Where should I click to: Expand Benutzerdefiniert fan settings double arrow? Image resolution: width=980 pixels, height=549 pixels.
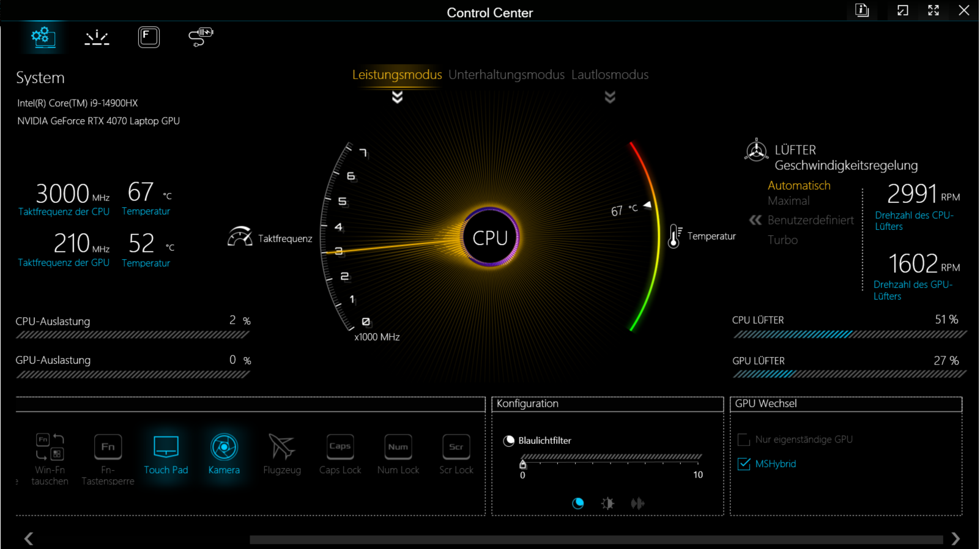coord(755,220)
